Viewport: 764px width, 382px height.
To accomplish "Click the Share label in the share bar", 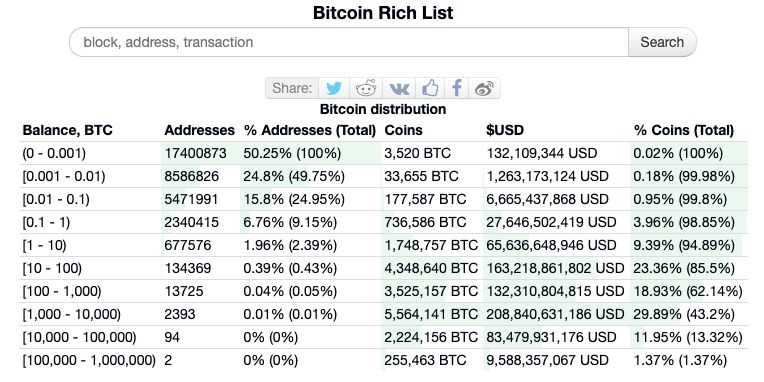I will click(292, 89).
